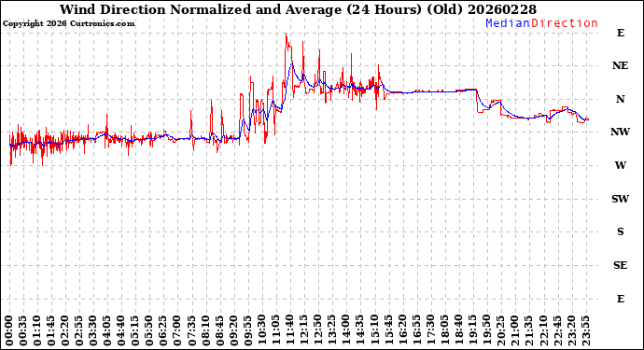Click the top 'E' axis label

621,33
